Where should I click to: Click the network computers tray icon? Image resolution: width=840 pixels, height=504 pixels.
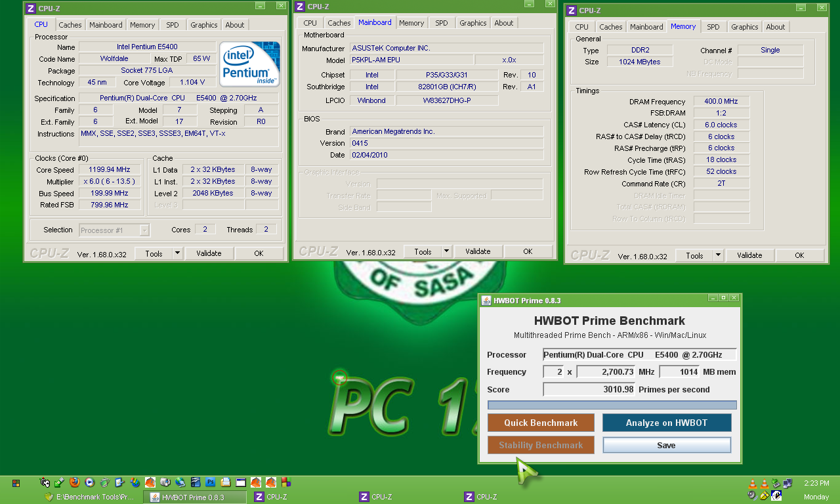787,484
